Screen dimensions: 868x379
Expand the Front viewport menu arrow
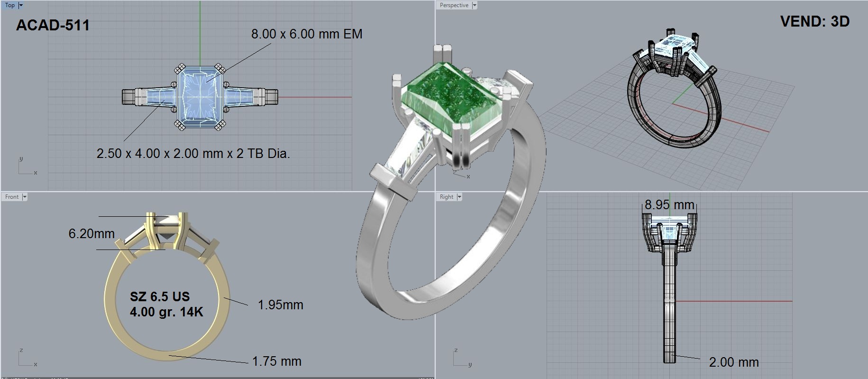pyautogui.click(x=25, y=197)
